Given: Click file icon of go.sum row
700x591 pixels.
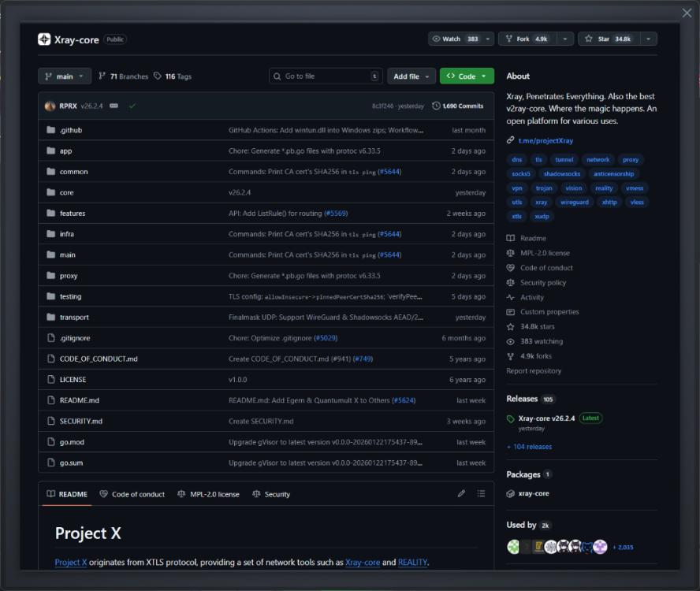Looking at the screenshot, I should [51, 463].
